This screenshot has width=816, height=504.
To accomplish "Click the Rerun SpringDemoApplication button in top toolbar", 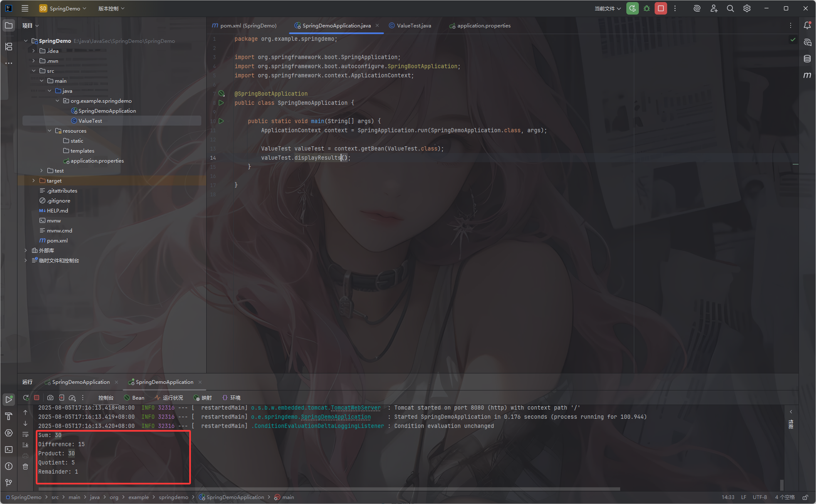I will [x=633, y=8].
